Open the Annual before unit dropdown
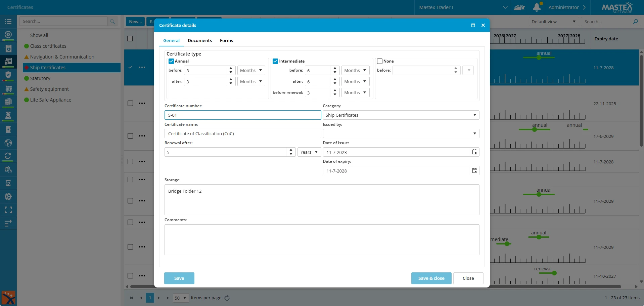644x306 pixels. (x=251, y=70)
